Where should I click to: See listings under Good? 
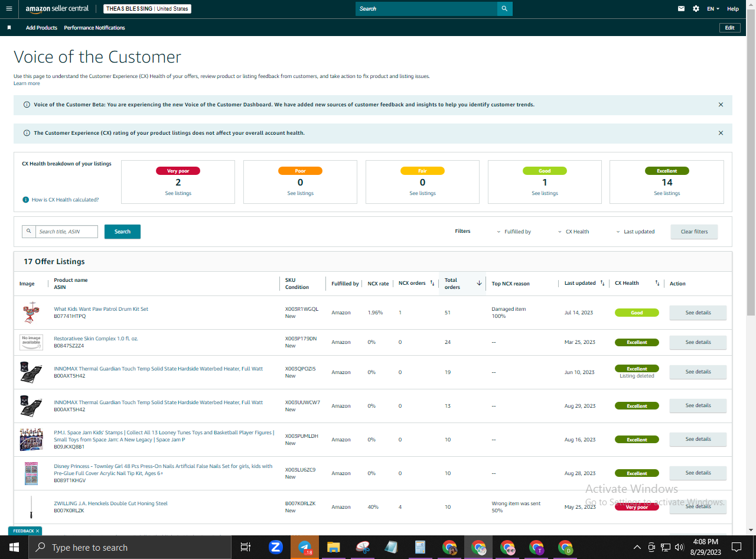tap(545, 193)
